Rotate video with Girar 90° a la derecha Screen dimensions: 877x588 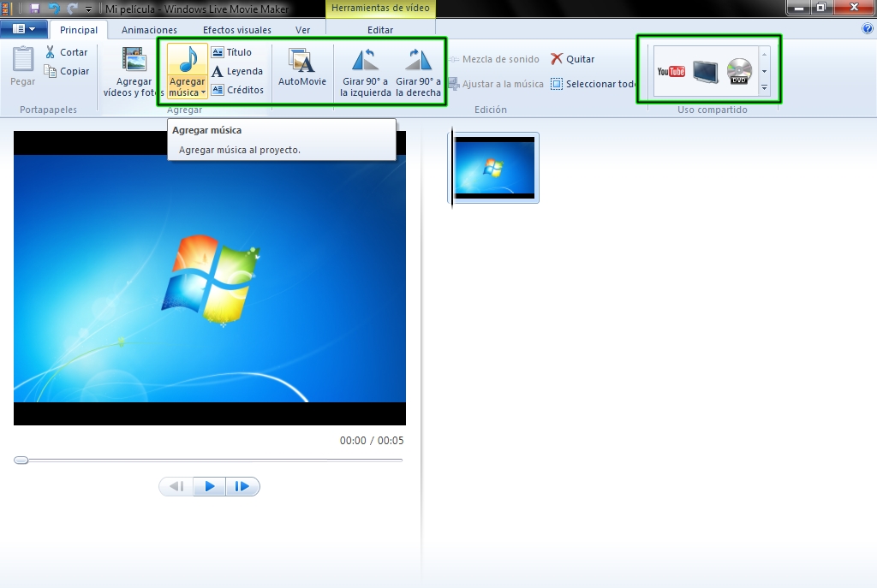pos(418,72)
